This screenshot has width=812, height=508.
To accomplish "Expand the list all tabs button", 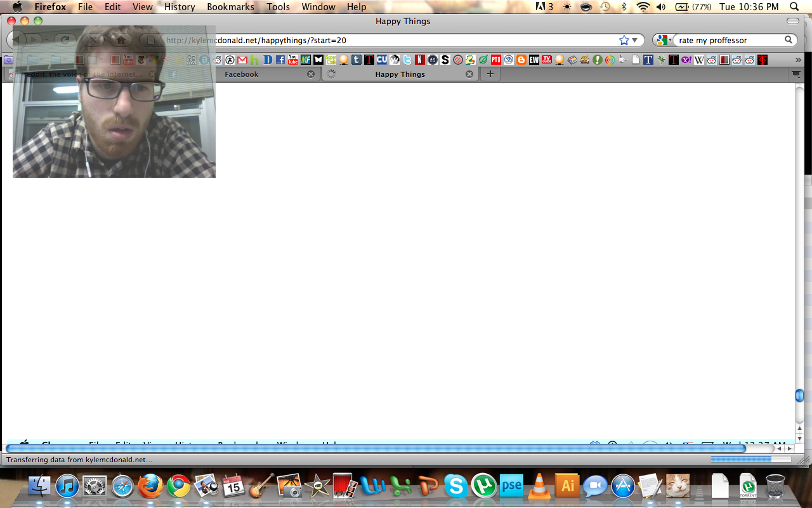I will pyautogui.click(x=796, y=74).
